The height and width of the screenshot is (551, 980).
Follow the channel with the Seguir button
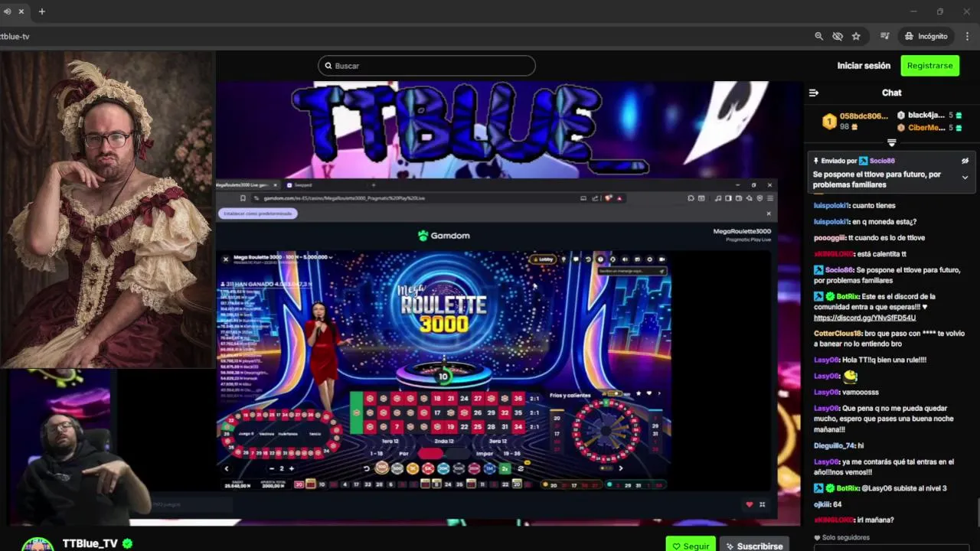pos(691,546)
